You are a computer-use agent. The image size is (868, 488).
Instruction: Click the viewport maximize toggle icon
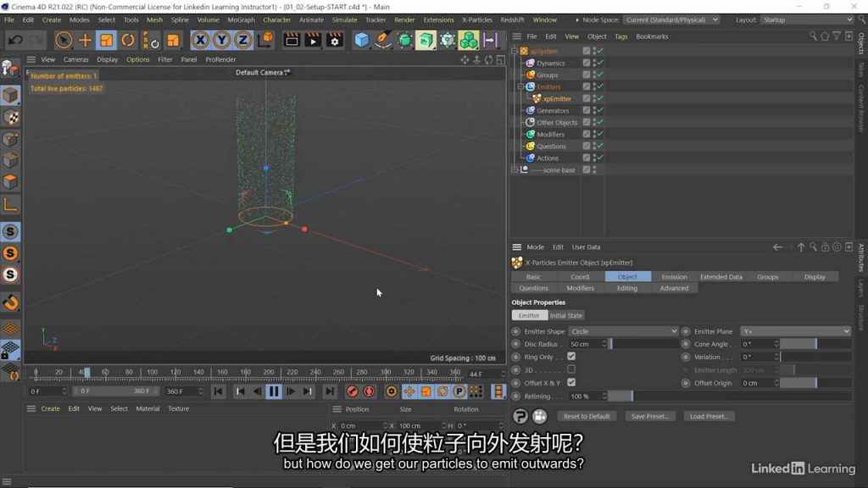[500, 59]
